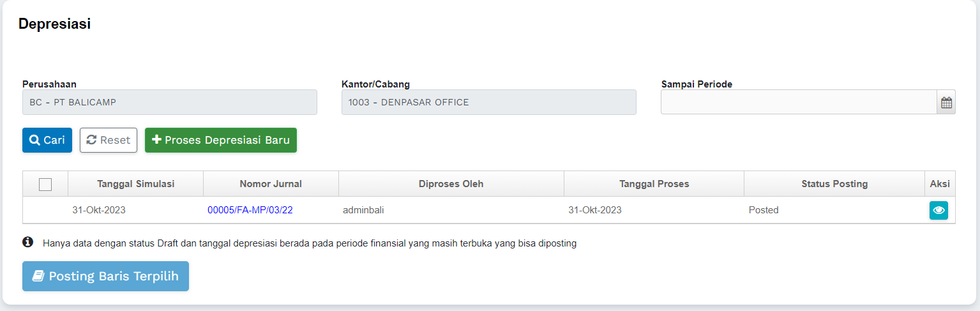Tick the select-all checkbox in the table header
This screenshot has width=980, height=311.
[x=45, y=184]
